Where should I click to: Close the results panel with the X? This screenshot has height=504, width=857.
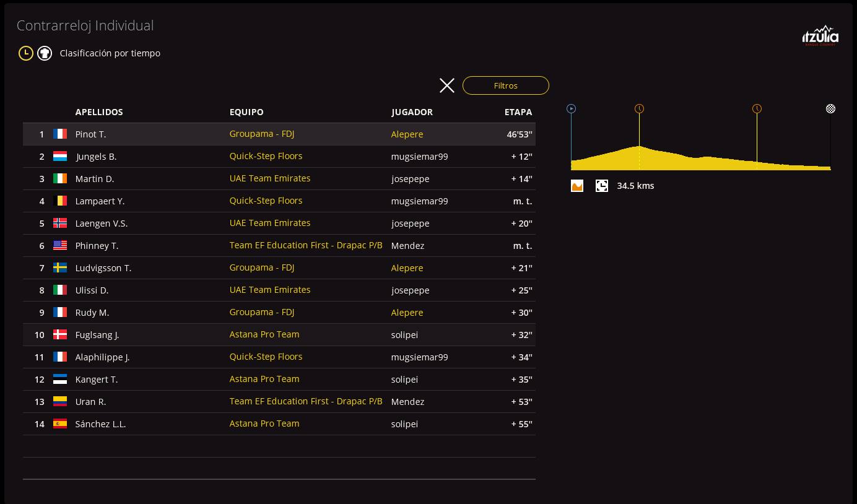(447, 85)
